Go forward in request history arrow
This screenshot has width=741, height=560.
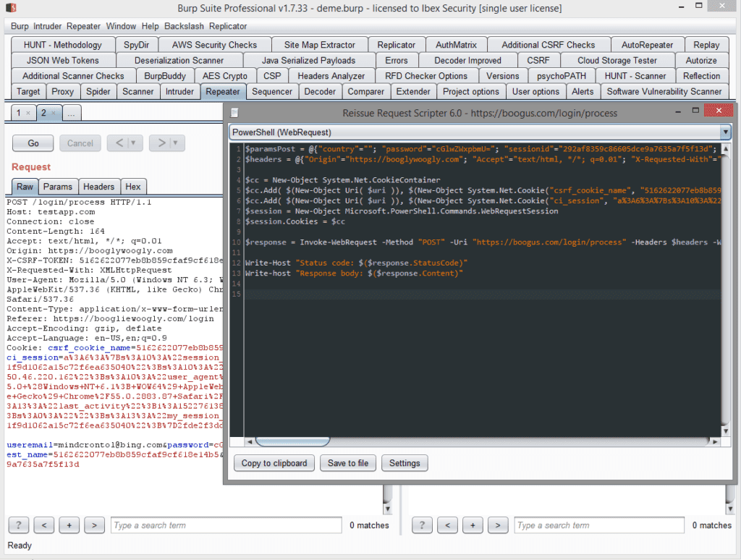coord(161,143)
